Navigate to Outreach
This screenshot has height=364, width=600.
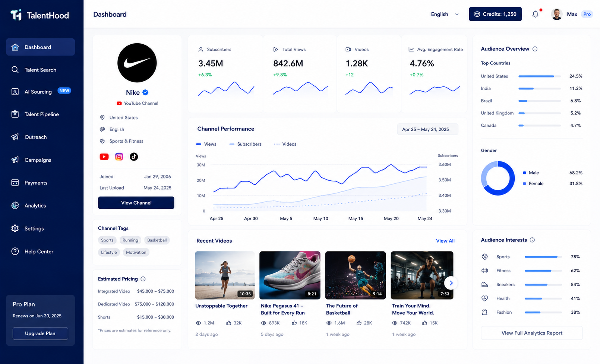coord(40,137)
